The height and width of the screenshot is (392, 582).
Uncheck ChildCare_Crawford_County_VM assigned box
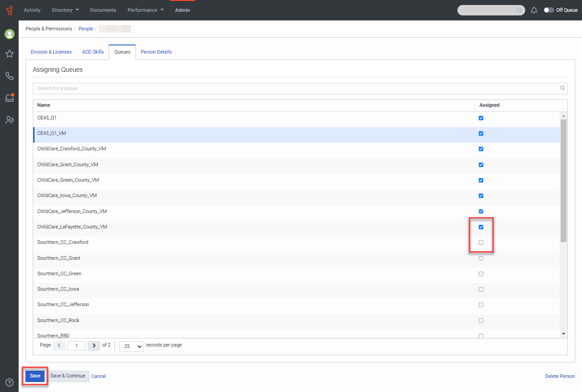coord(481,149)
